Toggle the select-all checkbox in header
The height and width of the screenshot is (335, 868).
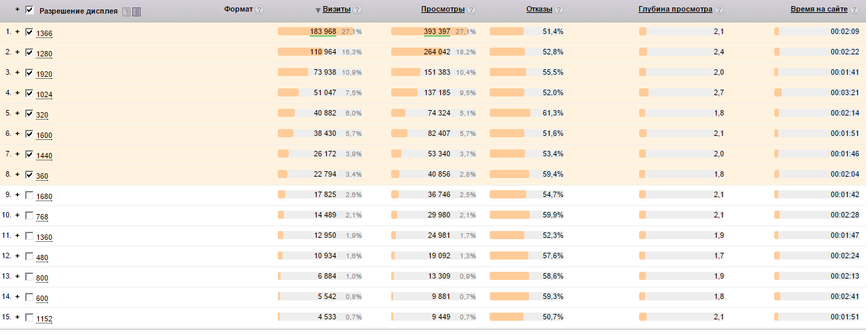[x=29, y=10]
